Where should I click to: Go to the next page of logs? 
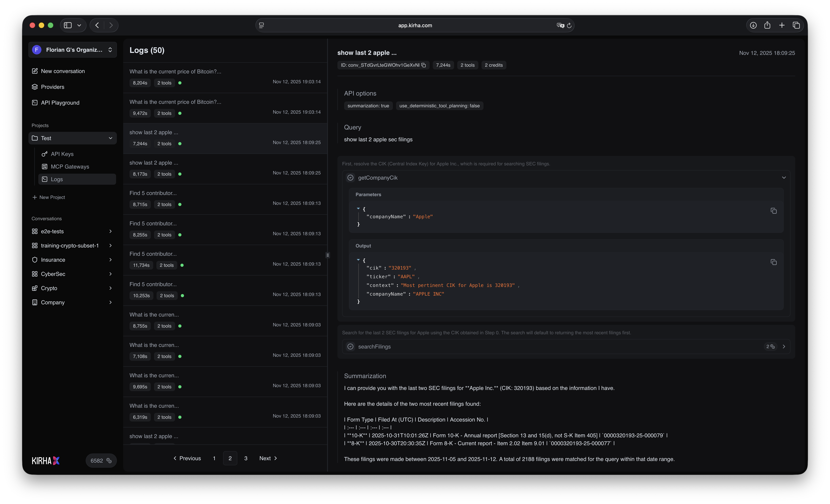coord(268,458)
